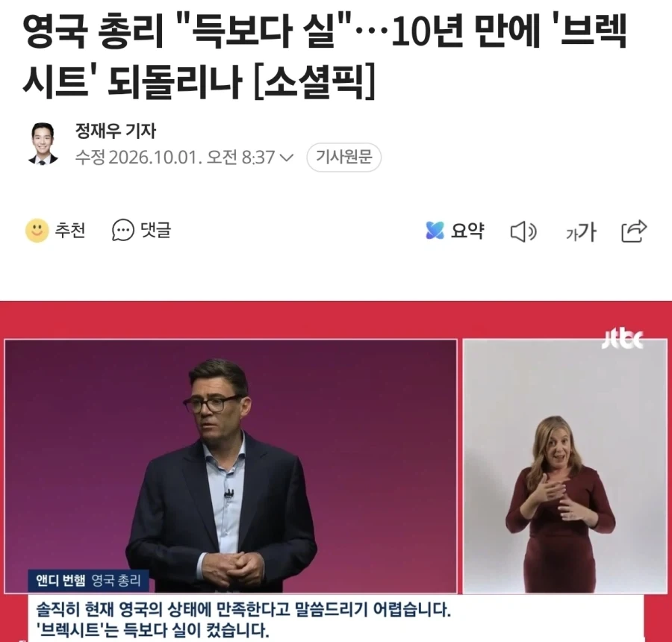Screen dimensions: 672x642
Task: Open the 기사원문 original article button
Action: click(343, 158)
